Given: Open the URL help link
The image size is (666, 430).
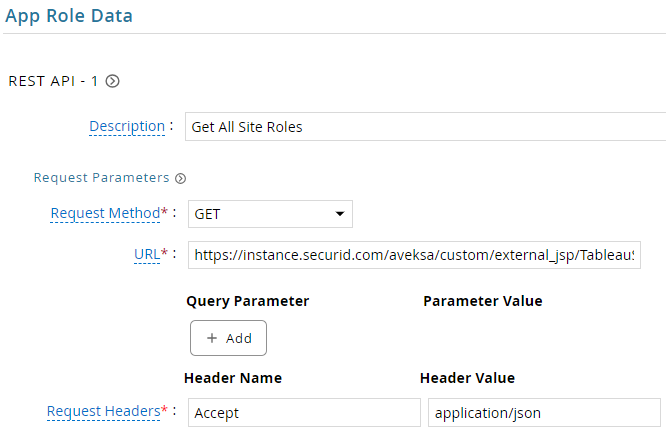Looking at the screenshot, I should point(147,255).
